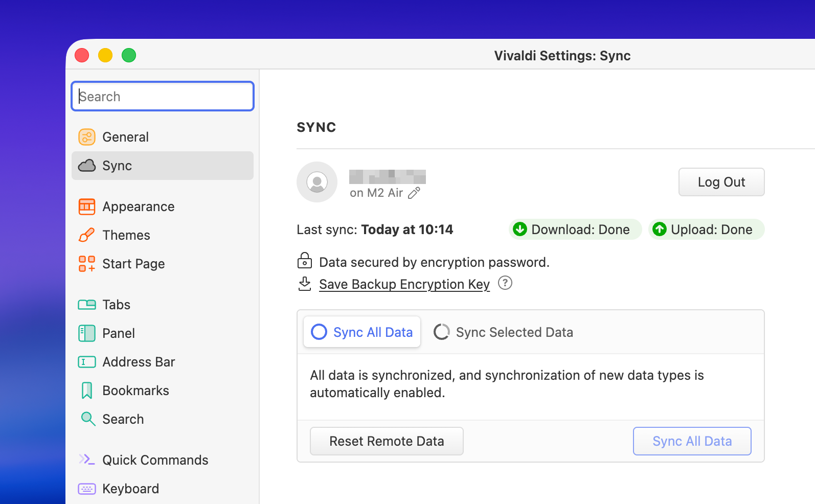The image size is (815, 504).
Task: Open Address Bar settings
Action: (x=163, y=362)
